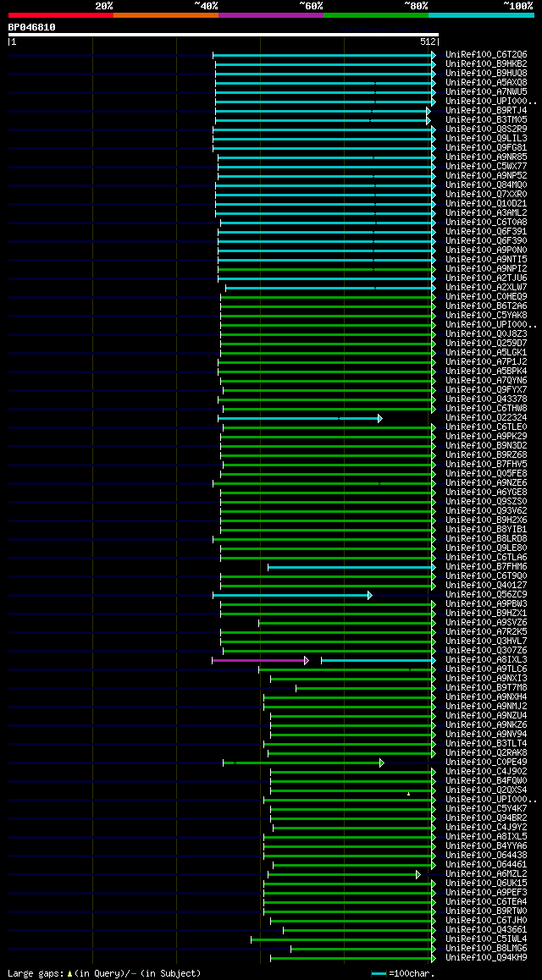
Task: Click the green ~80% identity legend segment
Action: pos(376,14)
